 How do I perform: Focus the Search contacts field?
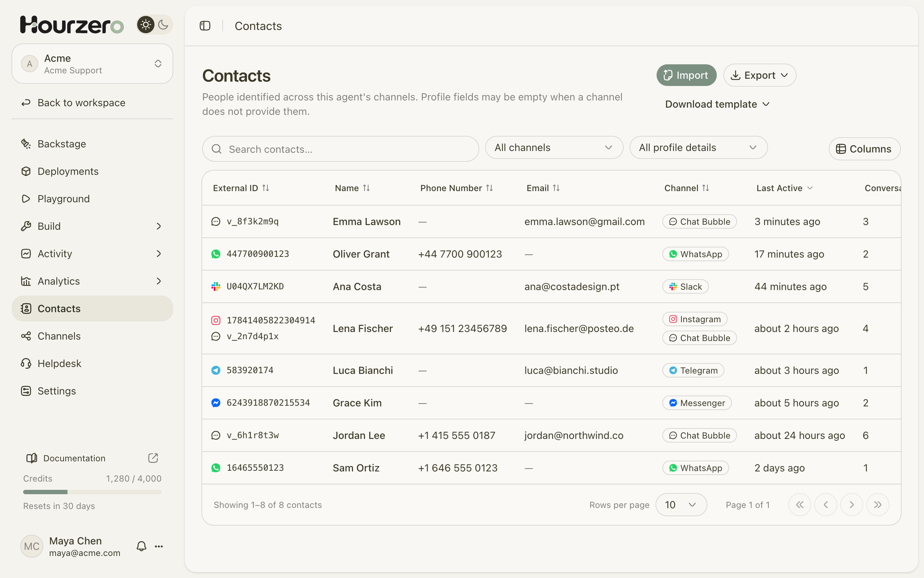click(341, 149)
